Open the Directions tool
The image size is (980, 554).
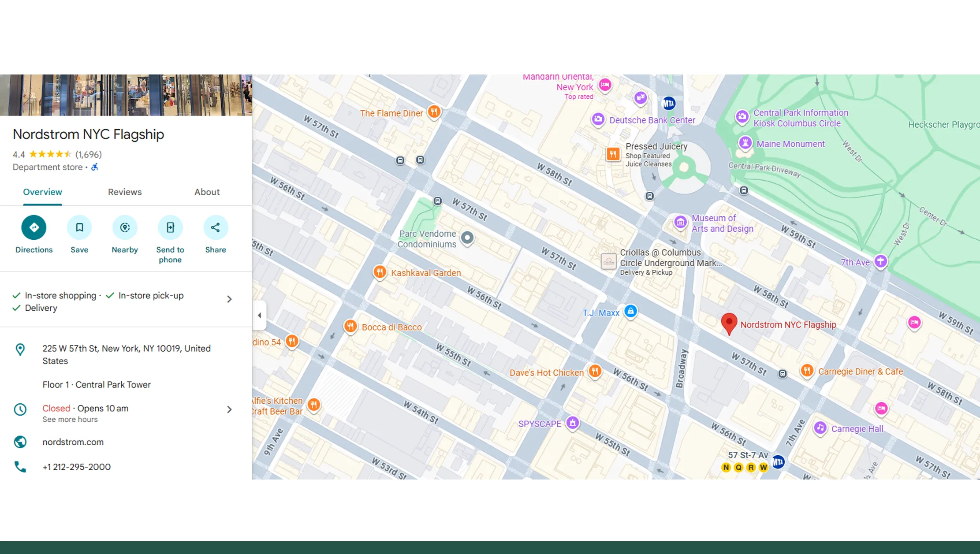click(34, 227)
